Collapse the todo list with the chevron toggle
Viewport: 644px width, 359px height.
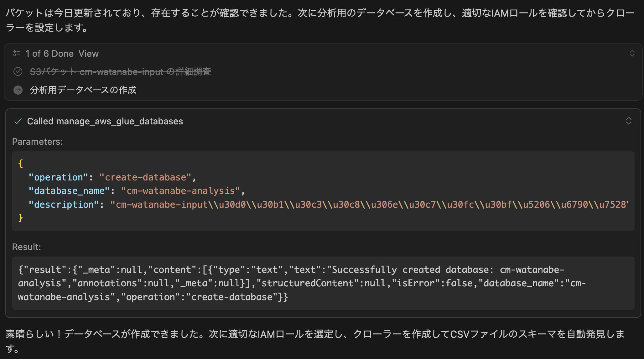point(632,53)
